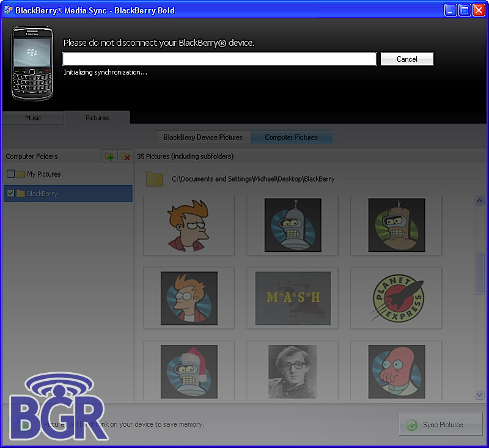Uncheck the BlackBerry folder checkbox
This screenshot has width=489, height=448.
click(10, 193)
